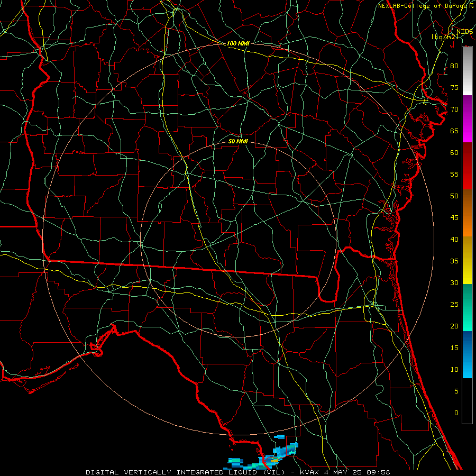
Task: Click the NIDS label
Action: coord(464,32)
